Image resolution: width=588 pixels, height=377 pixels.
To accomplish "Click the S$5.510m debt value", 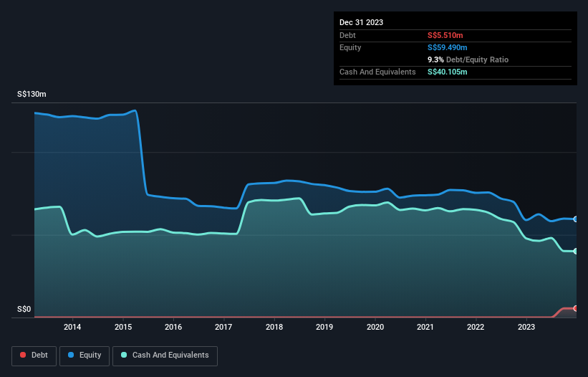I will coord(447,35).
